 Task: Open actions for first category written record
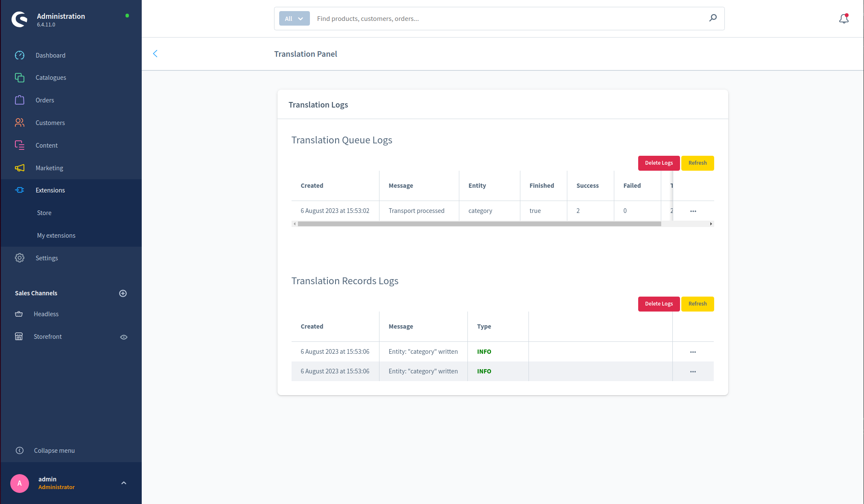tap(693, 352)
